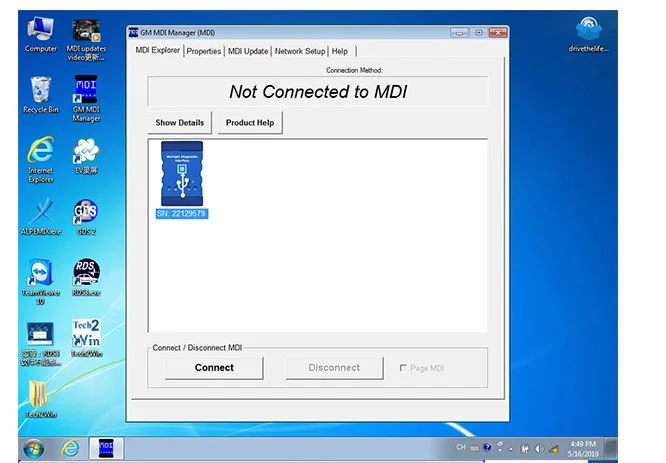Open ALPEMIX.exe on the desktop
Screen dimensions: 666x463
pos(41,216)
